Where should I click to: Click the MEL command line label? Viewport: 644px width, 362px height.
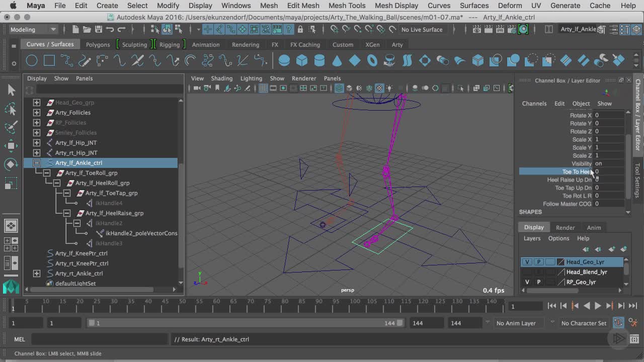click(x=19, y=339)
